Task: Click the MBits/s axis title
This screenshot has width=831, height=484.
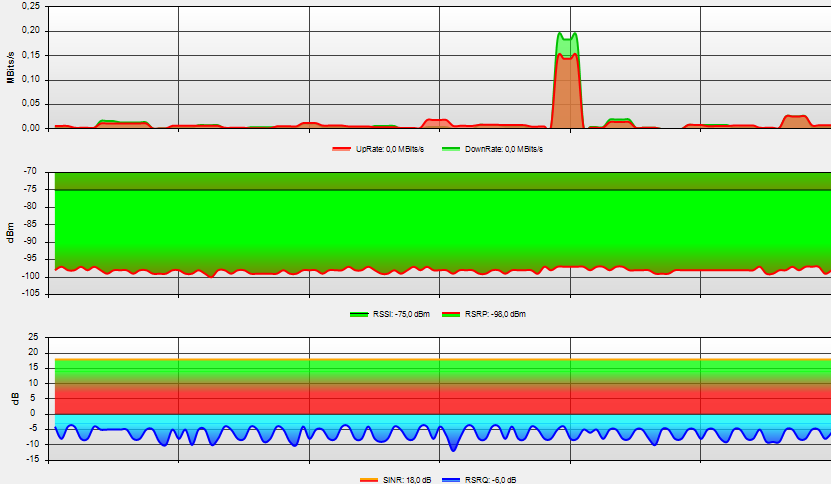Action: [x=11, y=66]
